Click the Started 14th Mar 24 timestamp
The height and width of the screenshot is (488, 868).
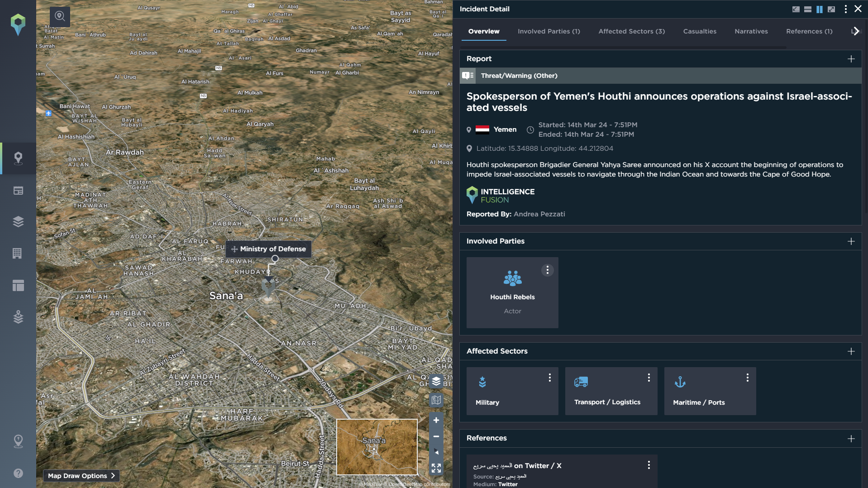[587, 125]
